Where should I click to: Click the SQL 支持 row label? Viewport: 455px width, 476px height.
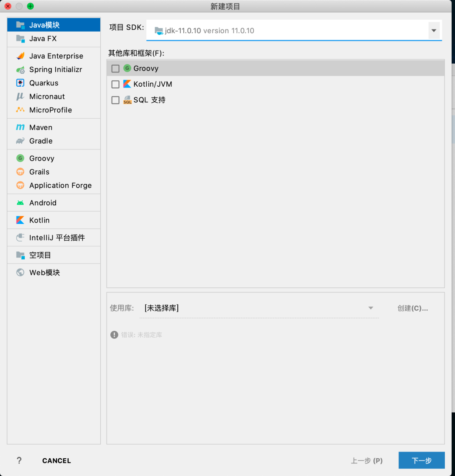(150, 100)
